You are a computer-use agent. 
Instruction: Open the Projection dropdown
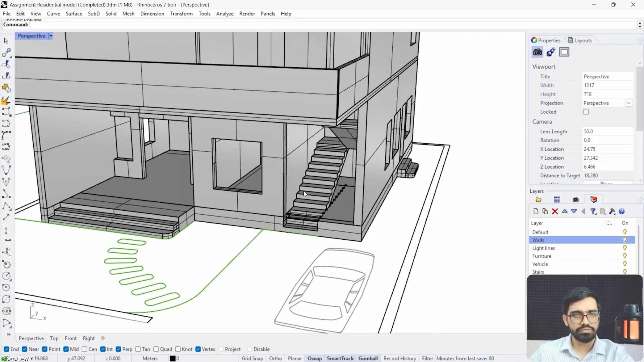pyautogui.click(x=629, y=103)
